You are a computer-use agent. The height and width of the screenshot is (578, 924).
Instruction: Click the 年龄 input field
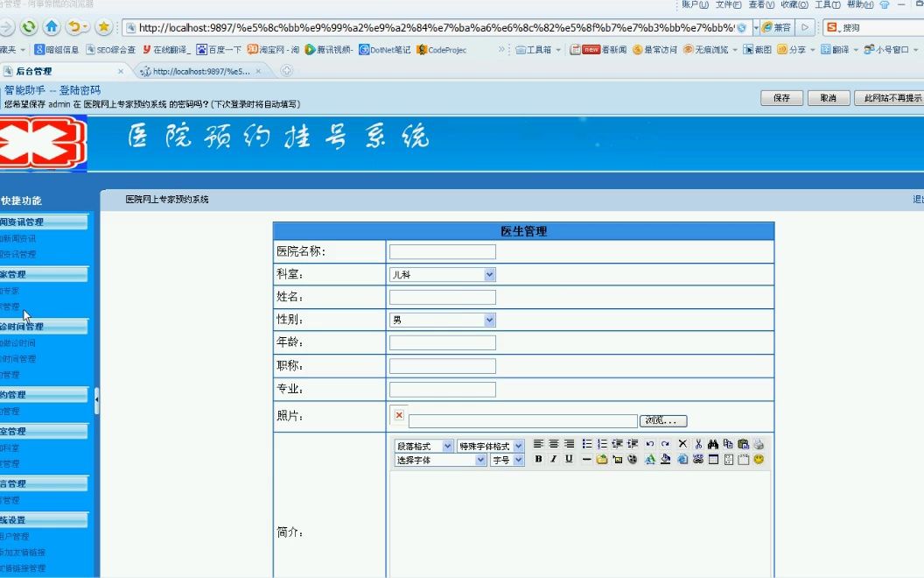pyautogui.click(x=443, y=342)
